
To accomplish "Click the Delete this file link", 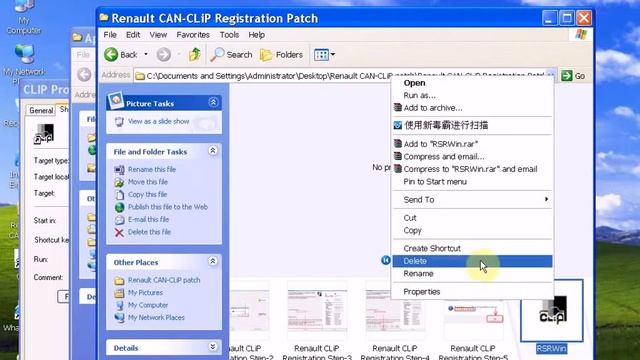I will pyautogui.click(x=149, y=232).
